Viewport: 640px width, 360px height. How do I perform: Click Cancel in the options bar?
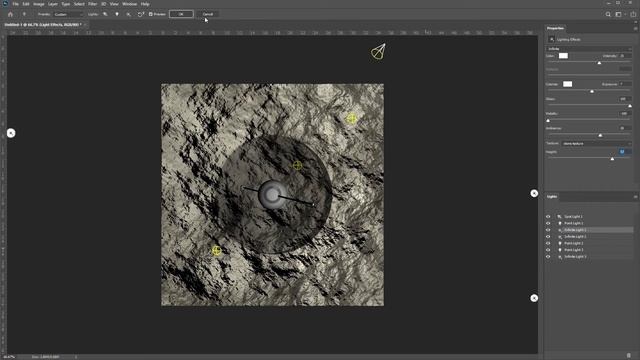click(x=208, y=14)
